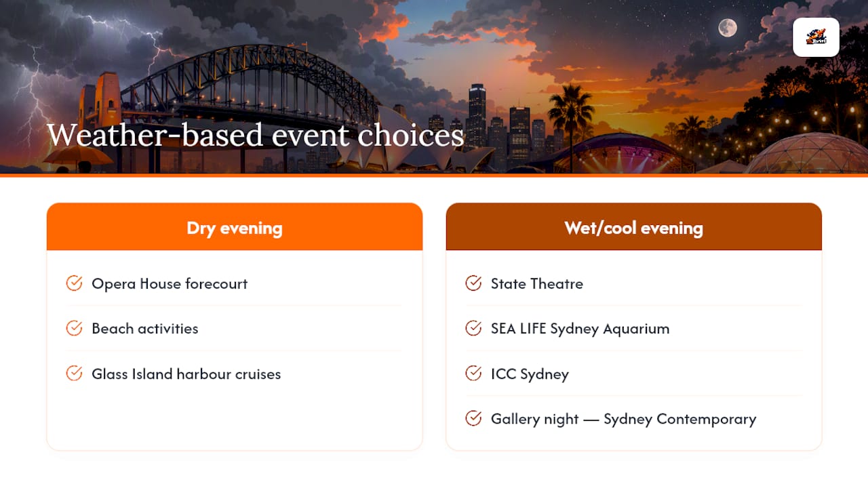Click the check icon beside Glass Island harbour cruises
The width and height of the screenshot is (868, 488).
pyautogui.click(x=75, y=373)
